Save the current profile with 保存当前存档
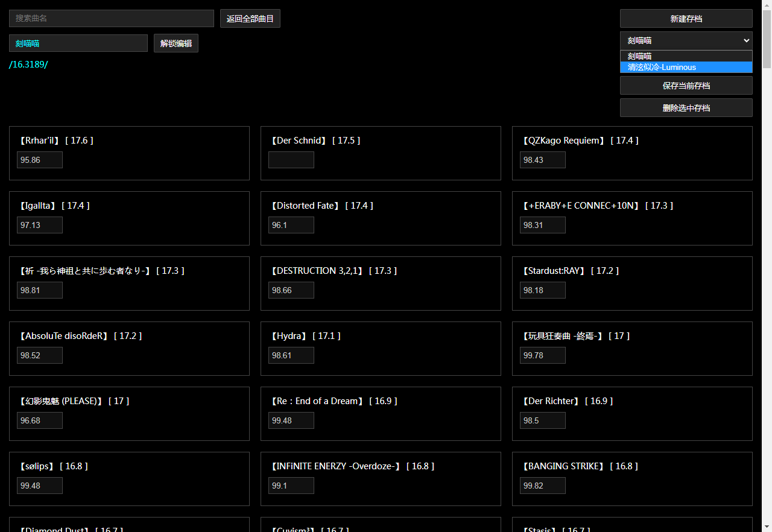 coord(686,86)
